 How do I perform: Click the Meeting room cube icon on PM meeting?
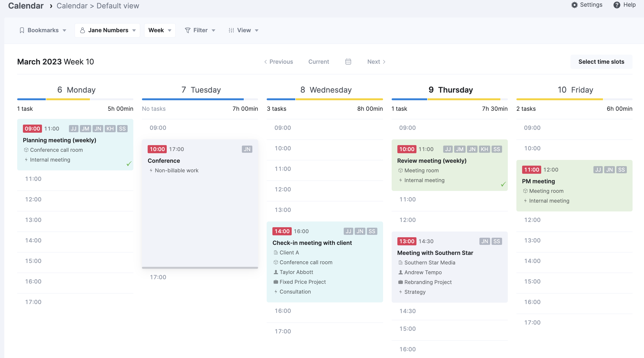pos(525,191)
